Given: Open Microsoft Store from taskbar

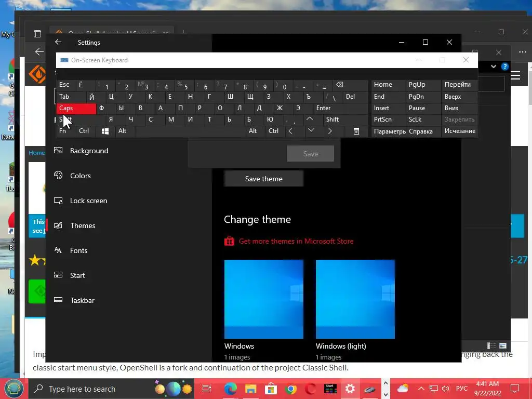Looking at the screenshot, I should click(271, 389).
